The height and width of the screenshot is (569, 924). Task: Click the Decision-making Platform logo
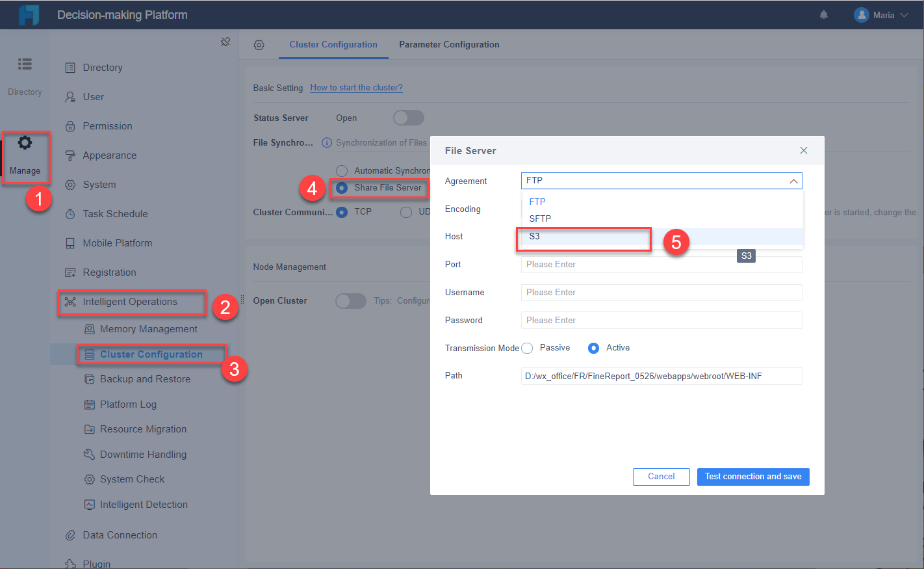29,15
